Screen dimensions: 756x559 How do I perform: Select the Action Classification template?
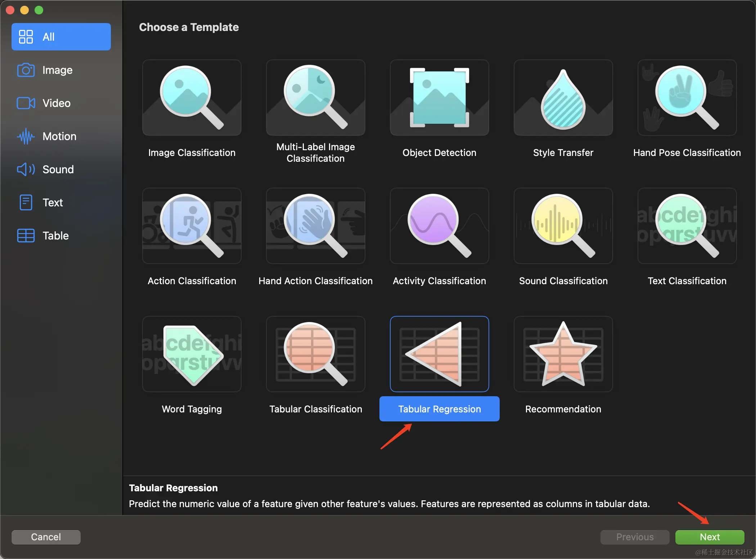coord(192,226)
